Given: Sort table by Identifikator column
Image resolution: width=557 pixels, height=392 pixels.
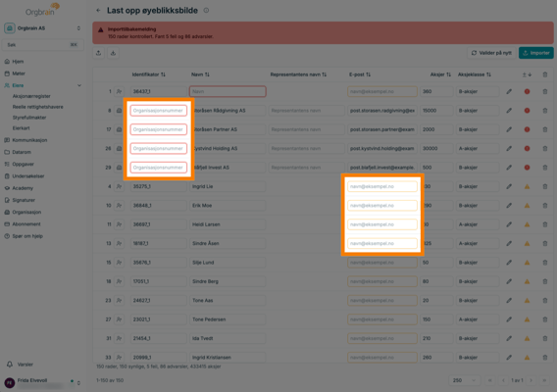Looking at the screenshot, I should tap(148, 74).
